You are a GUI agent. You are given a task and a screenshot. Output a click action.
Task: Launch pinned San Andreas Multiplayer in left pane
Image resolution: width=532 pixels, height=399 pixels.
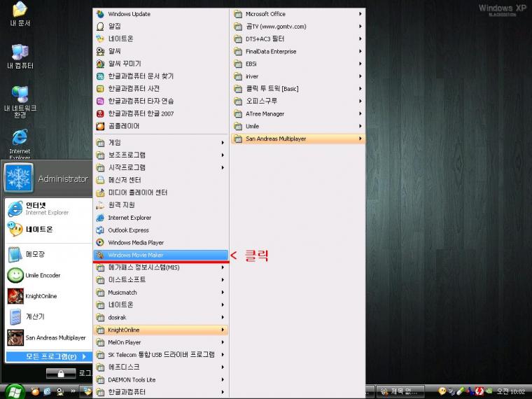(49, 337)
